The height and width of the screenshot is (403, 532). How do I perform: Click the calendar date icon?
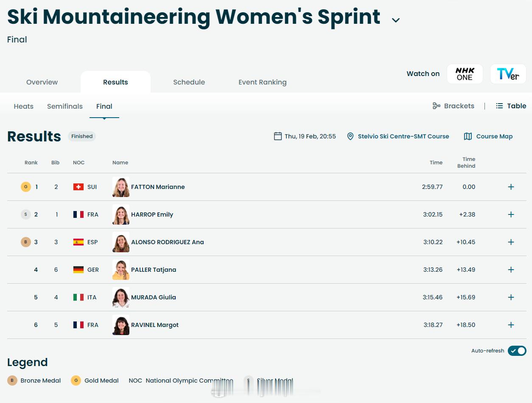click(278, 136)
